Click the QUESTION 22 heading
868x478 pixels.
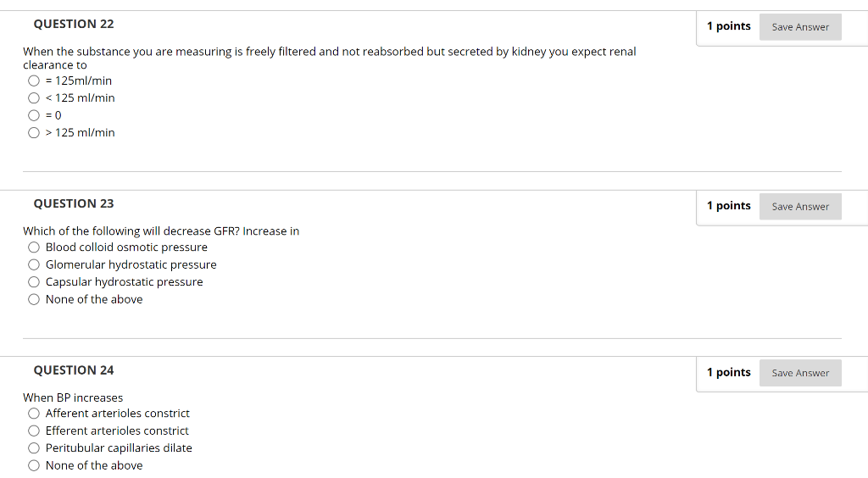(x=74, y=25)
